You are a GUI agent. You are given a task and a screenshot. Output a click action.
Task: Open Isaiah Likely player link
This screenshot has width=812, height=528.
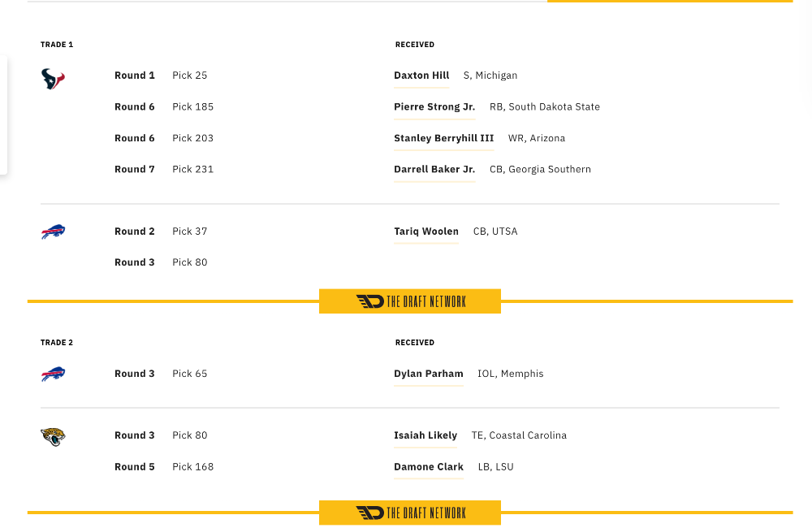(x=425, y=435)
